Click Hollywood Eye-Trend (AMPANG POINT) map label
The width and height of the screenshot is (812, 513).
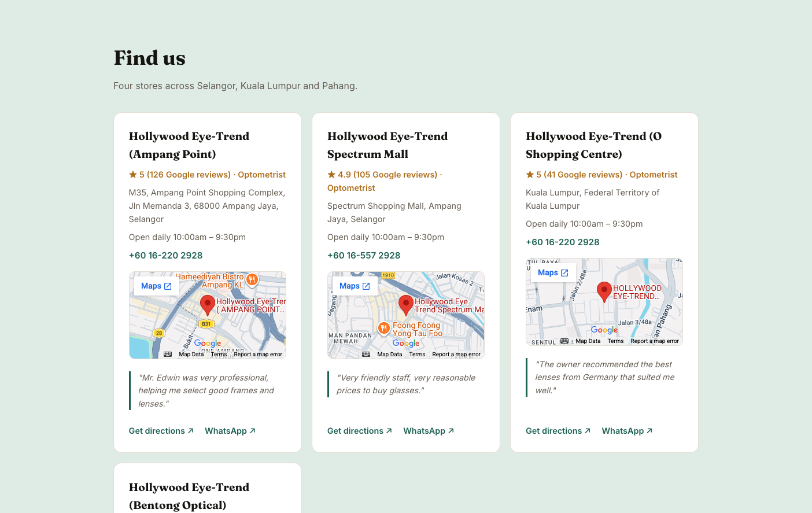point(251,305)
